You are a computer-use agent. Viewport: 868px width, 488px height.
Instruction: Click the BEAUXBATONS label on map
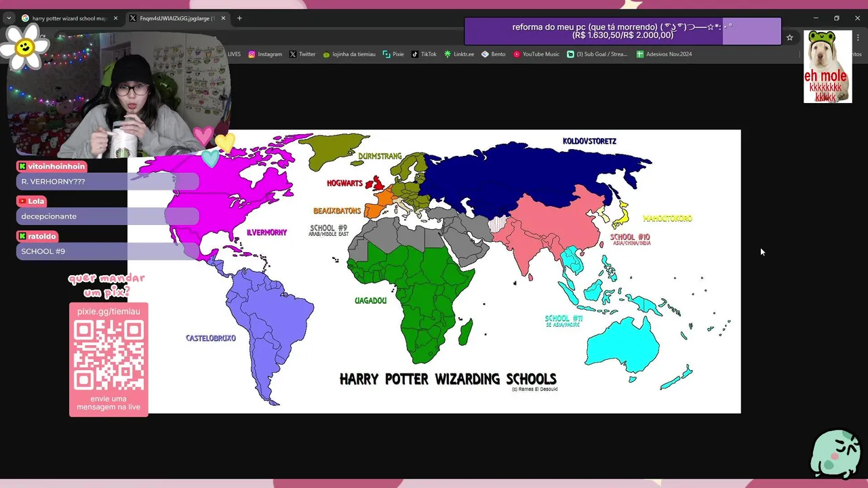click(x=337, y=211)
